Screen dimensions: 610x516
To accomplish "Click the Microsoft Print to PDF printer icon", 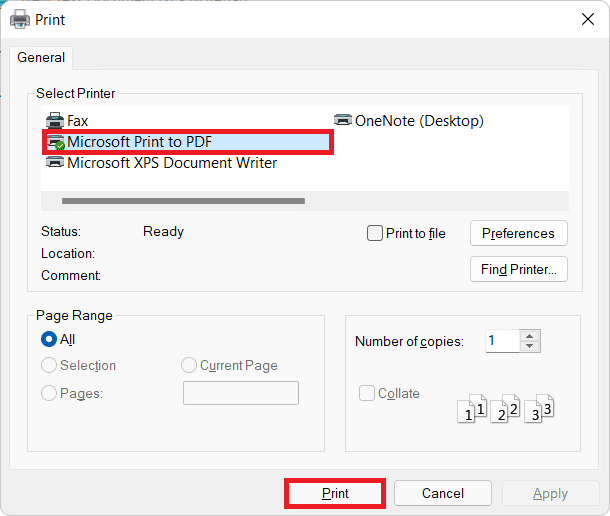I will pyautogui.click(x=56, y=142).
